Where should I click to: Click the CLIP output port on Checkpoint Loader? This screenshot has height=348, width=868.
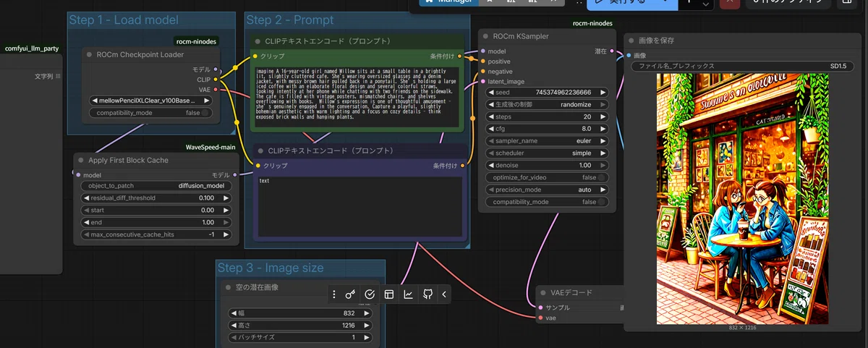click(216, 80)
